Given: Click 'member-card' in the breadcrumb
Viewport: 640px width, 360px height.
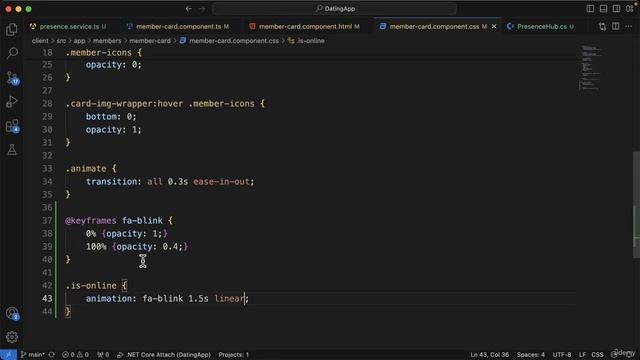Looking at the screenshot, I should tap(150, 41).
